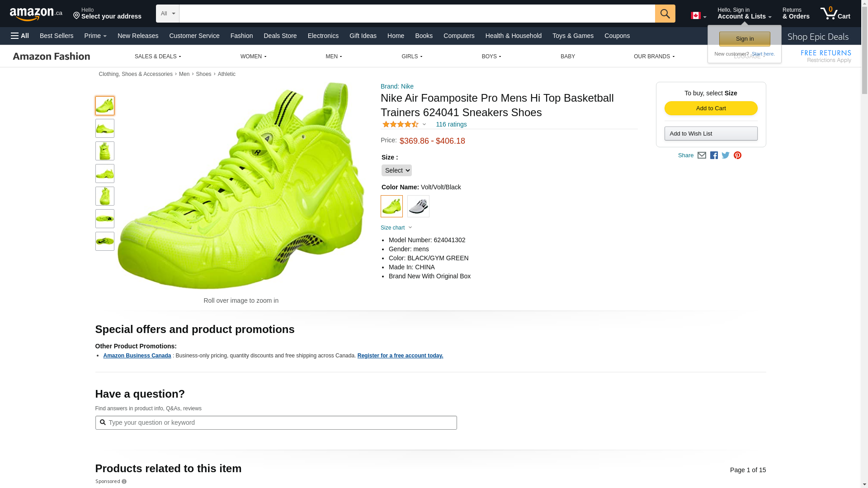868x488 pixels.
Task: Pin product on Pinterest
Action: coord(737,155)
